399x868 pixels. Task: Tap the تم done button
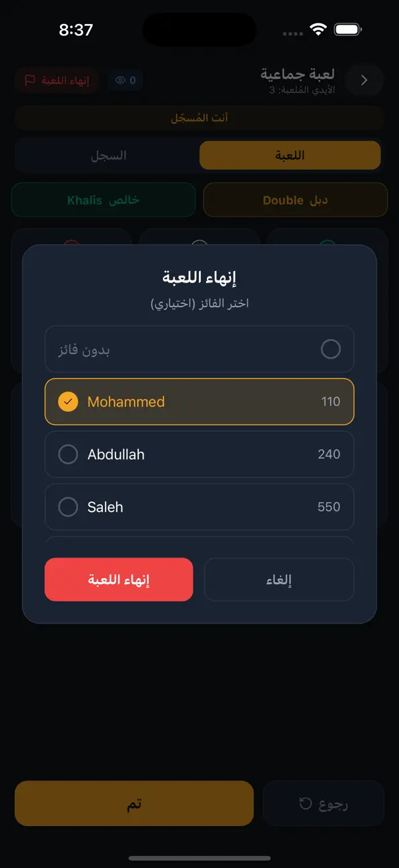[134, 803]
